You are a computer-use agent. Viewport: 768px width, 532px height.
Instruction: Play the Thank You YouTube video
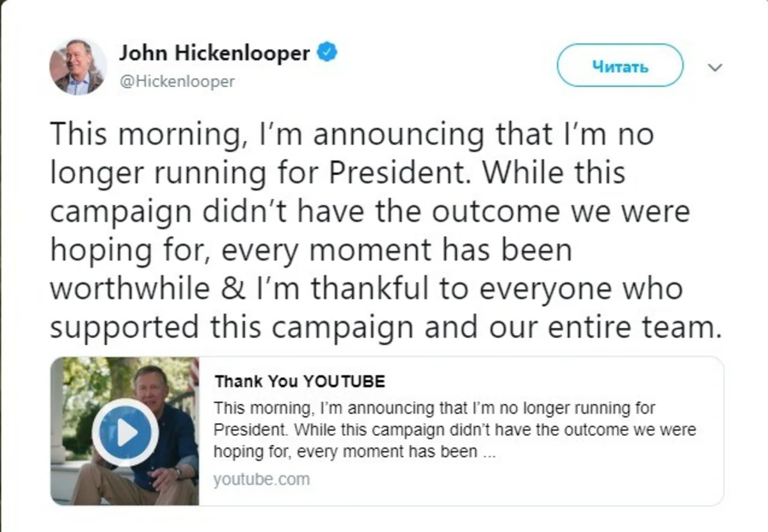click(125, 432)
